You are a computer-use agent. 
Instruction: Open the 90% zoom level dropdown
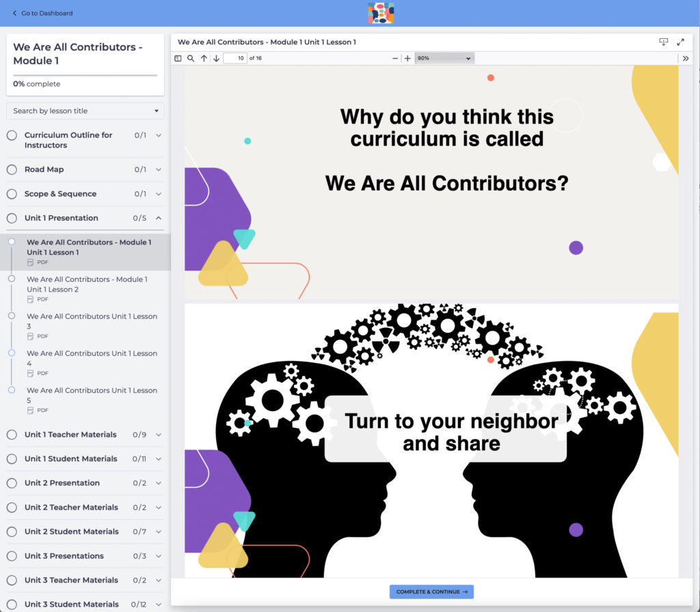click(444, 59)
